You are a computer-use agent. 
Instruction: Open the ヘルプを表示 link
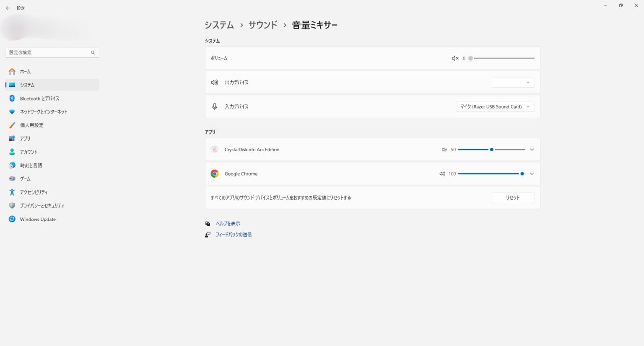pos(228,224)
